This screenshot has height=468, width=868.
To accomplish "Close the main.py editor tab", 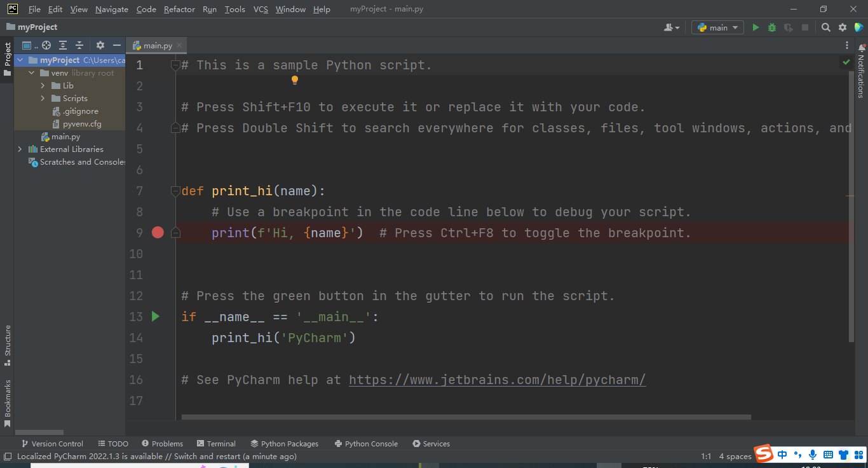I will [x=179, y=45].
